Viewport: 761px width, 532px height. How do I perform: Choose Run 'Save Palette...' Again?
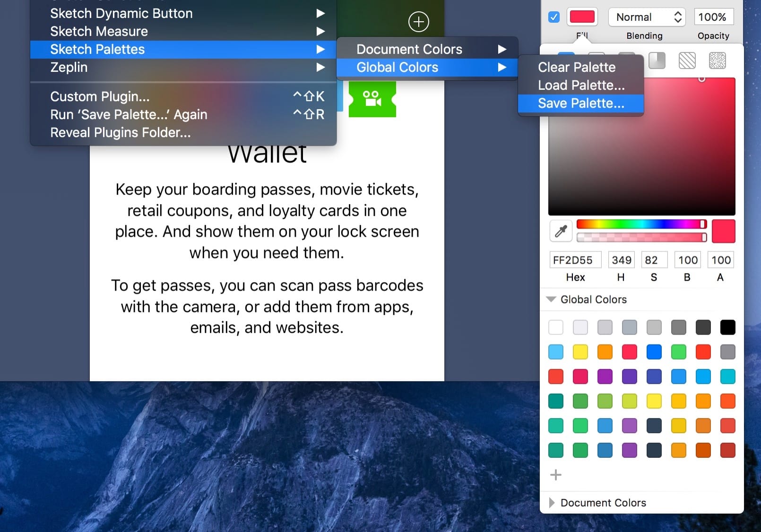(x=183, y=114)
